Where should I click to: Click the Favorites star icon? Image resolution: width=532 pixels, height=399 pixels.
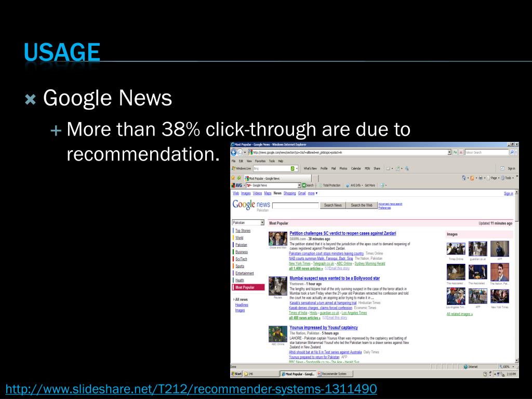[233, 178]
